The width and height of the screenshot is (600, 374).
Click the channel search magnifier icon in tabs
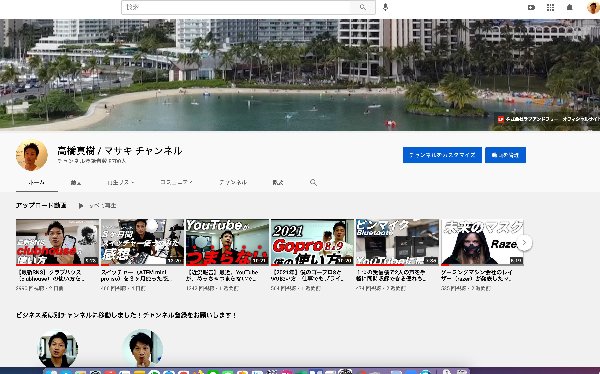(x=313, y=182)
